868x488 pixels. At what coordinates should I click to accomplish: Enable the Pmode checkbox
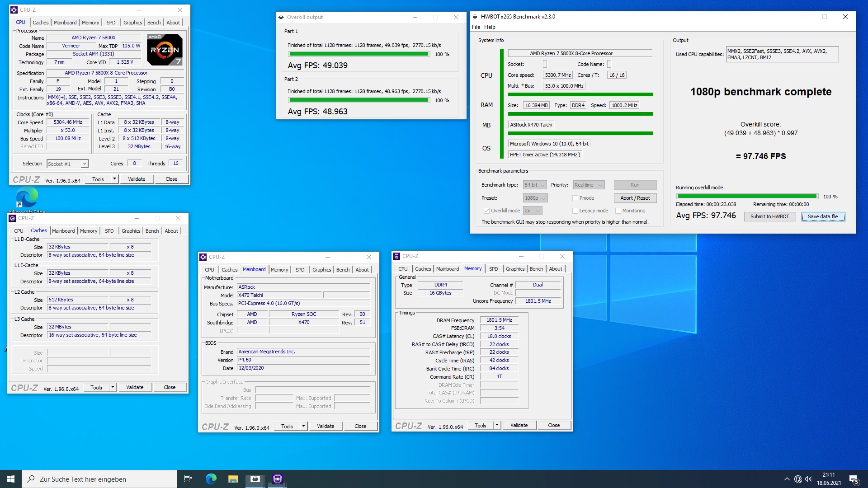[x=575, y=198]
